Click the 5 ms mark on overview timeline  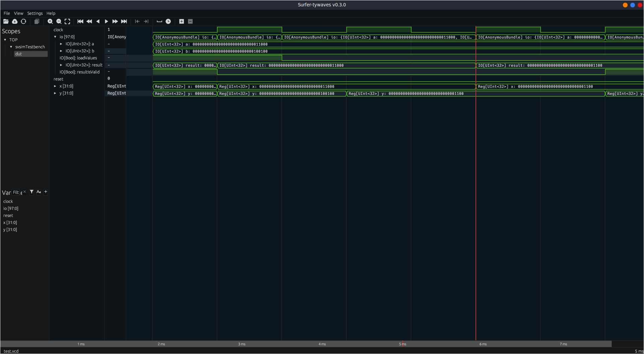click(402, 344)
